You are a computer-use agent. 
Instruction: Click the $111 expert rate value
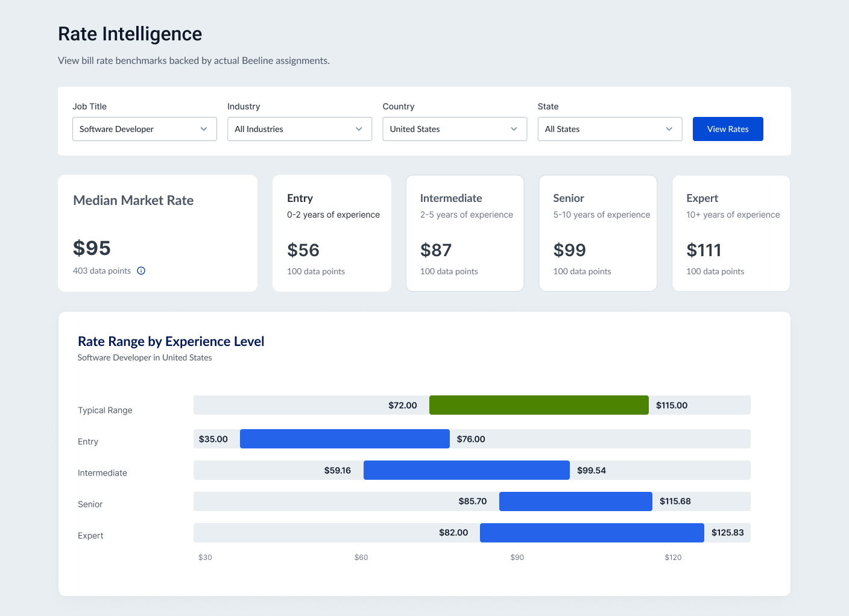pos(704,250)
